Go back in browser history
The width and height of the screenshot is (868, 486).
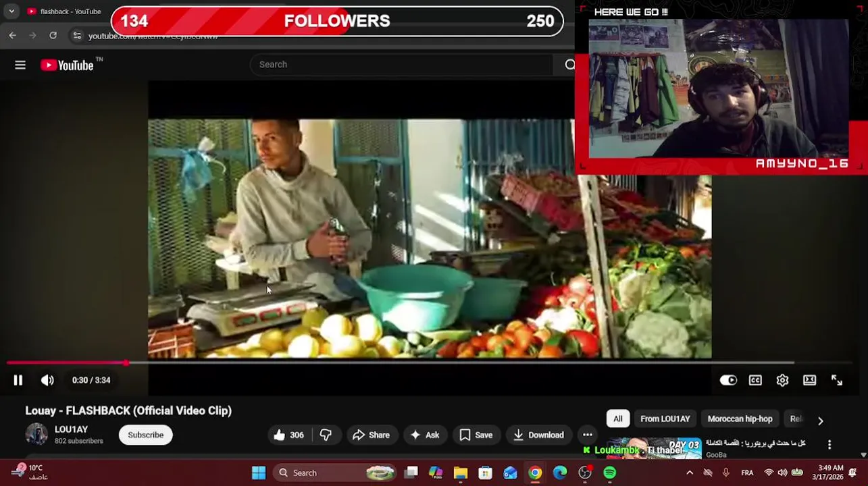click(13, 35)
